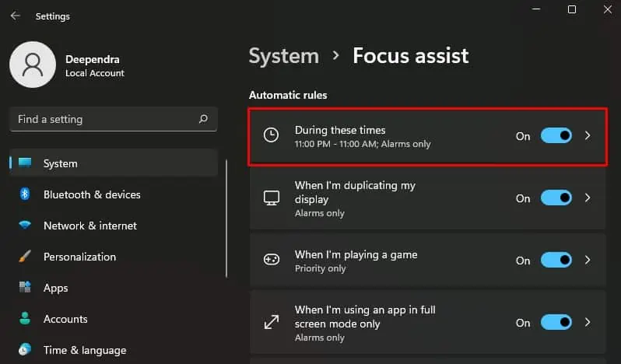Screen dimensions: 621x364
Task: Click the Bluetooth icon in sidebar
Action: [x=25, y=194]
